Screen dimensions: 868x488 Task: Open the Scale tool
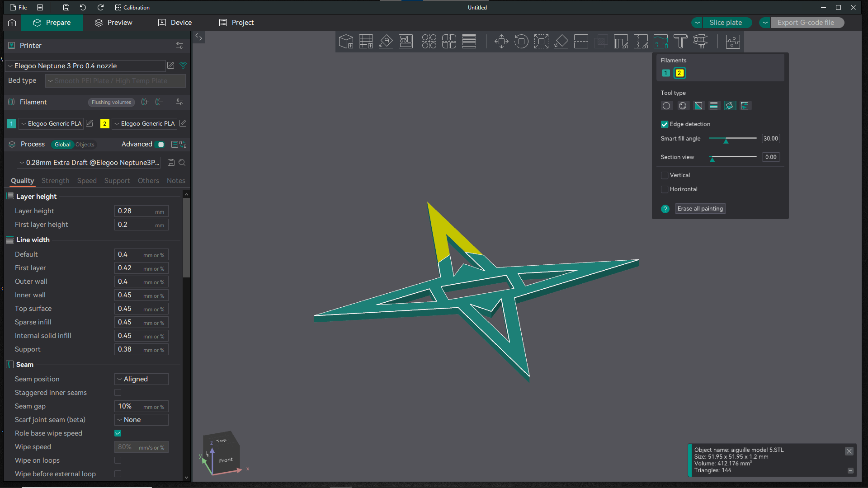pyautogui.click(x=541, y=41)
